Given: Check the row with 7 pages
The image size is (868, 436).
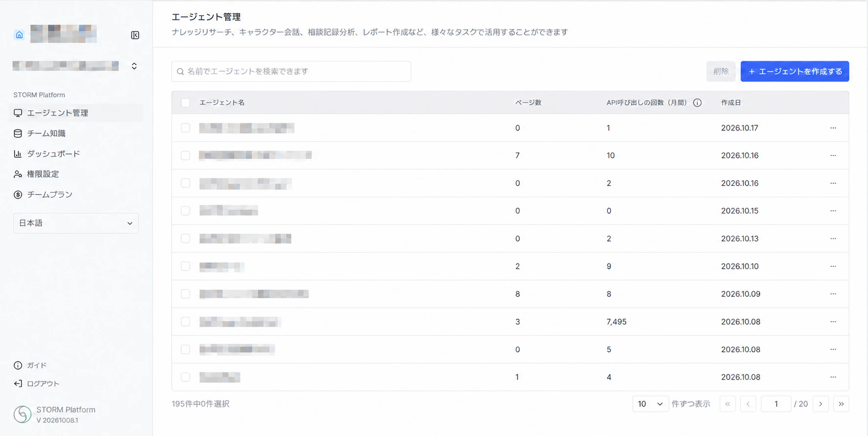Looking at the screenshot, I should 185,155.
